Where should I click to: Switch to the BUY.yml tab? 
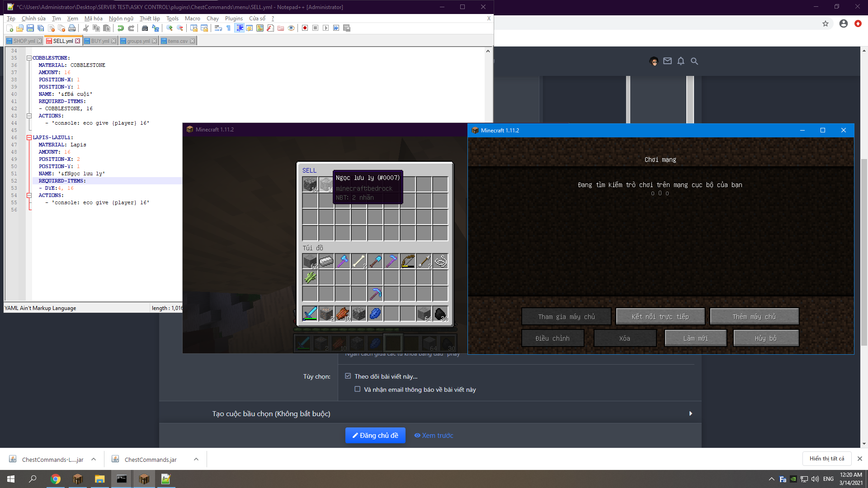[x=99, y=41]
